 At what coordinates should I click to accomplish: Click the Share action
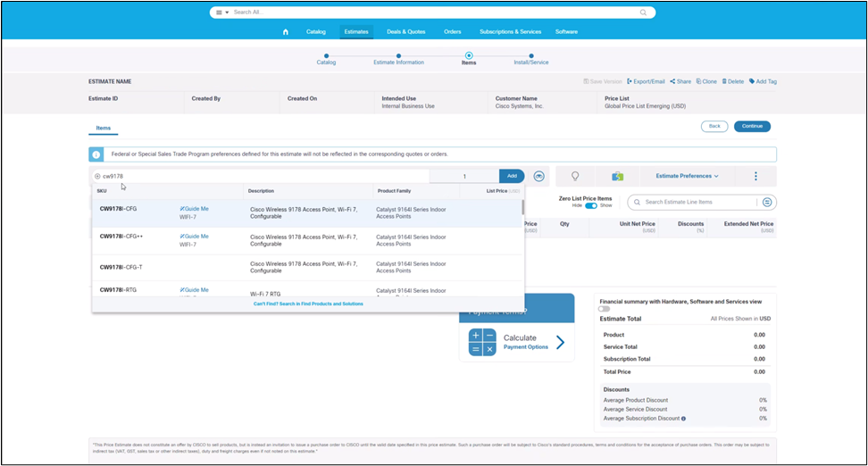(680, 81)
